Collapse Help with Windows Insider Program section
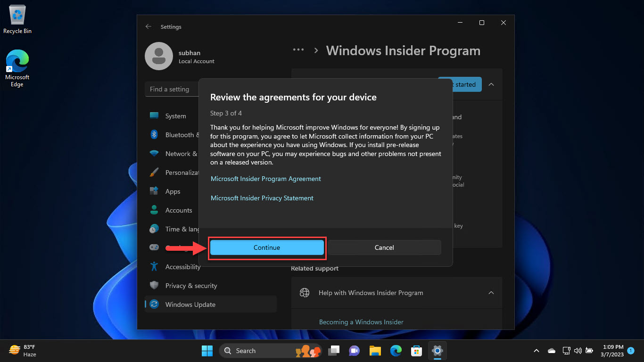Image resolution: width=644 pixels, height=362 pixels. click(491, 293)
